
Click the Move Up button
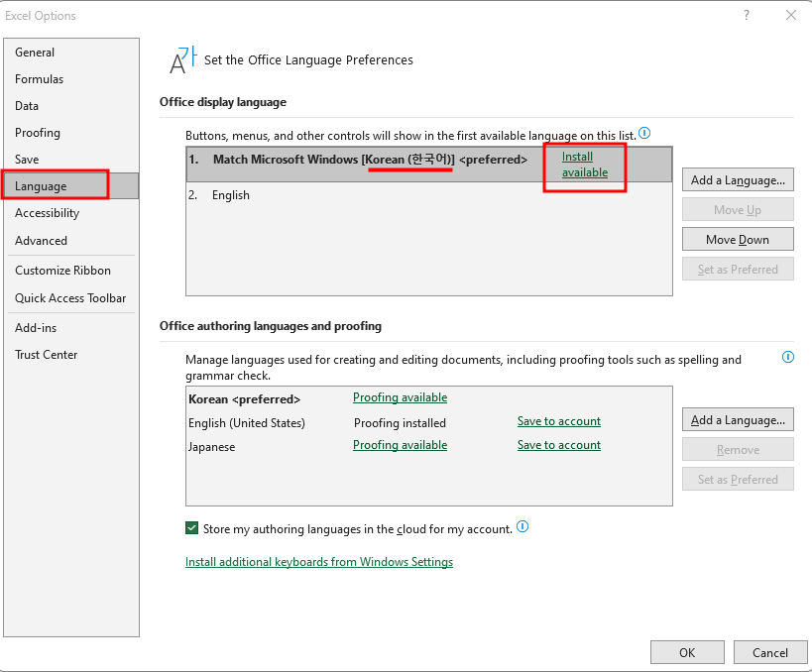(x=738, y=210)
